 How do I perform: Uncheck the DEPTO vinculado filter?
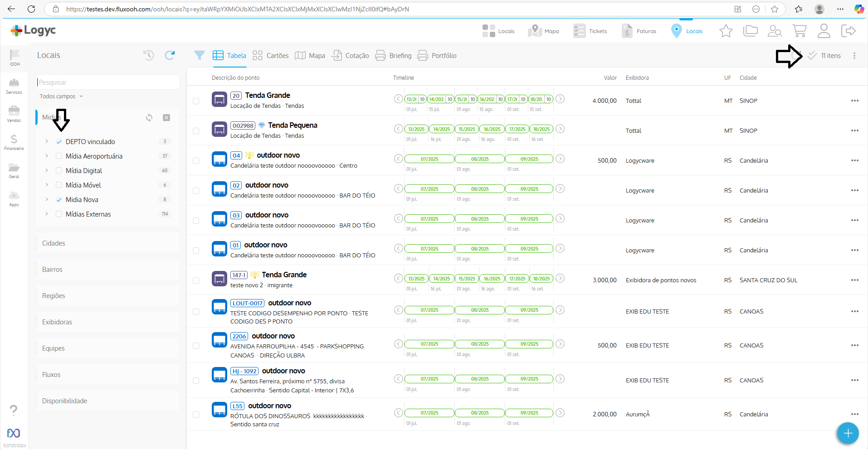tap(59, 142)
